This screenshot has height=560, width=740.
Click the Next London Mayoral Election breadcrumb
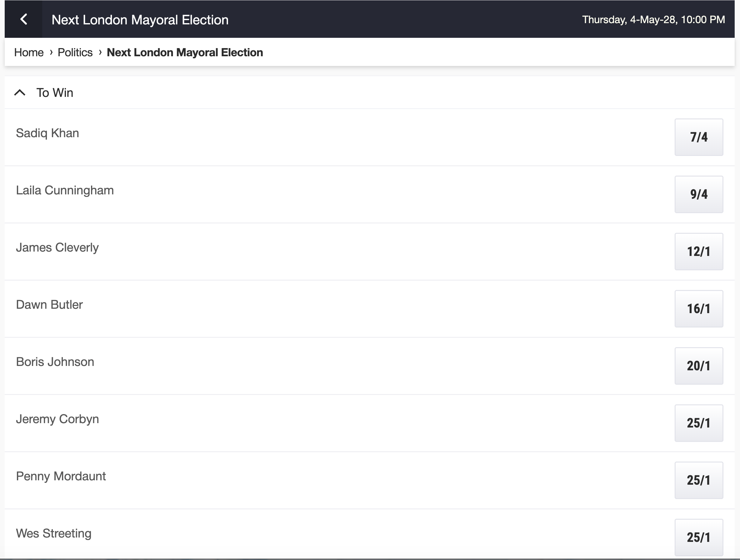tap(185, 52)
